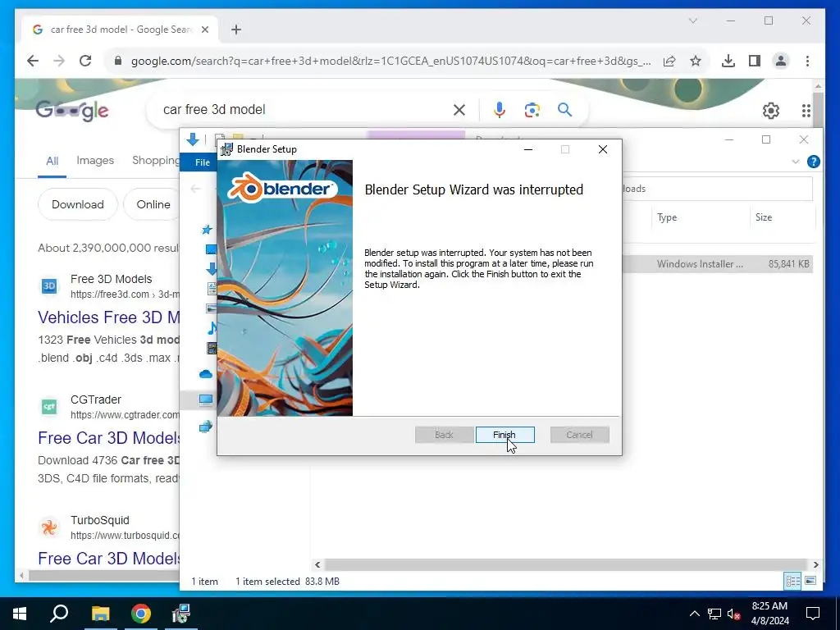Viewport: 840px width, 630px height.
Task: Toggle Chrome side panel icon
Action: coord(755,61)
